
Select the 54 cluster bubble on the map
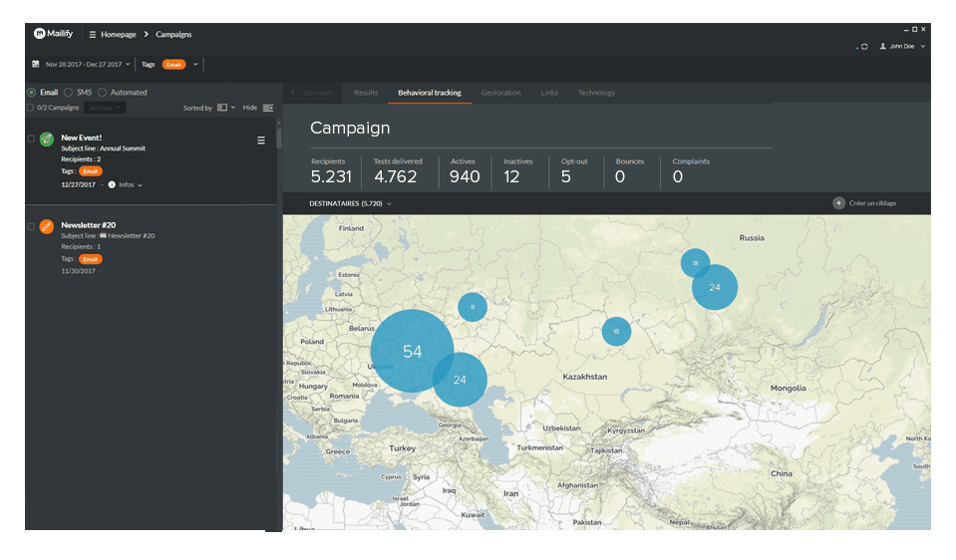click(x=412, y=351)
